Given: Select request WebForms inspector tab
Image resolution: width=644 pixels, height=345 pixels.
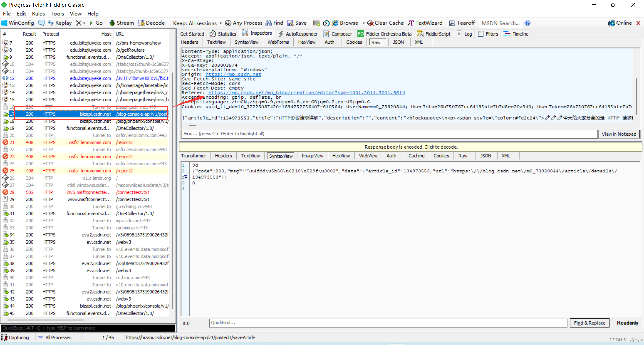Looking at the screenshot, I should coord(278,42).
